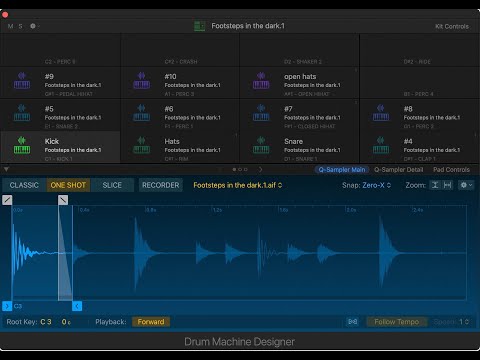Toggle the M mute button
Screen dimensions: 480x360
[x=11, y=26]
